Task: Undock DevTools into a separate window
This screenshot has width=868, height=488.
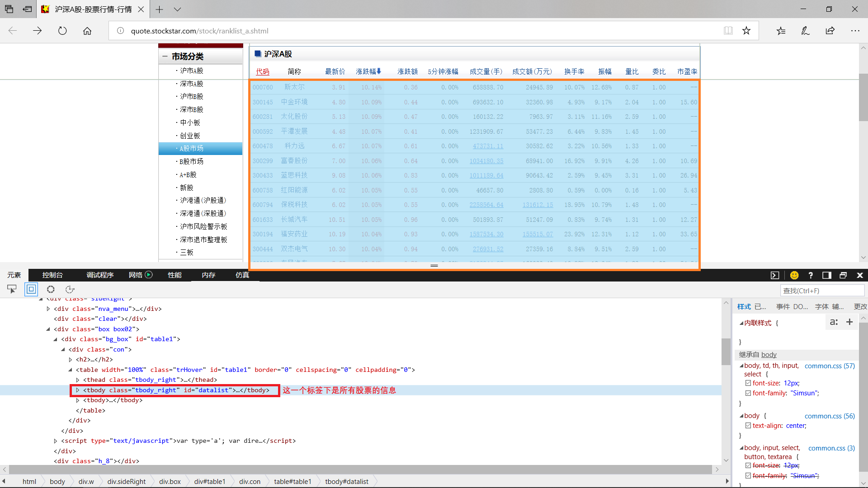Action: pos(843,275)
